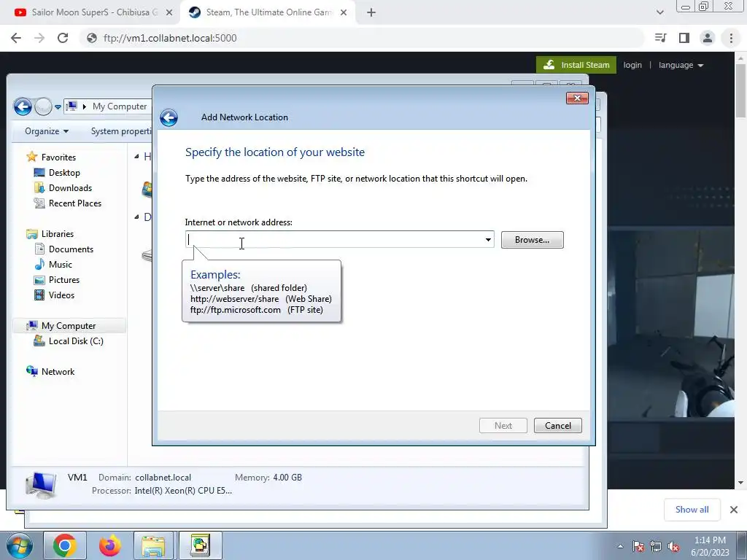
Task: Open Videos library in sidebar
Action: click(61, 295)
